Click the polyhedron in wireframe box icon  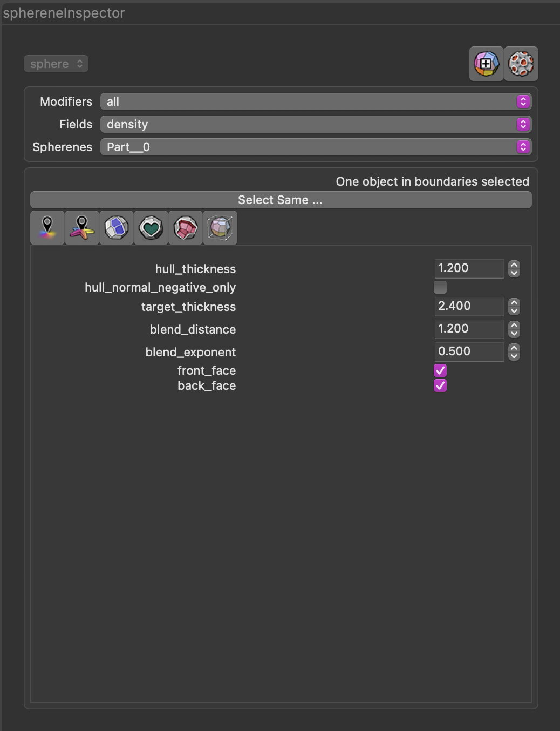[x=220, y=228]
